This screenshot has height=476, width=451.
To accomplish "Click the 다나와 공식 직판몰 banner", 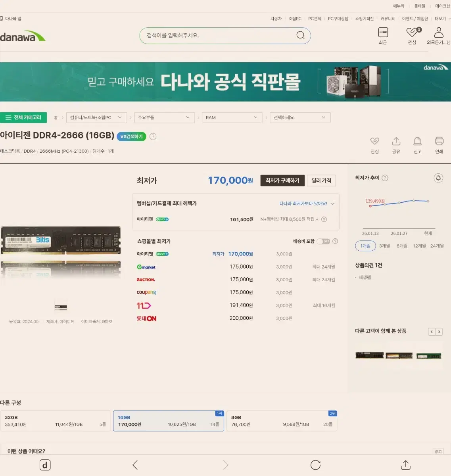I will pos(225,82).
